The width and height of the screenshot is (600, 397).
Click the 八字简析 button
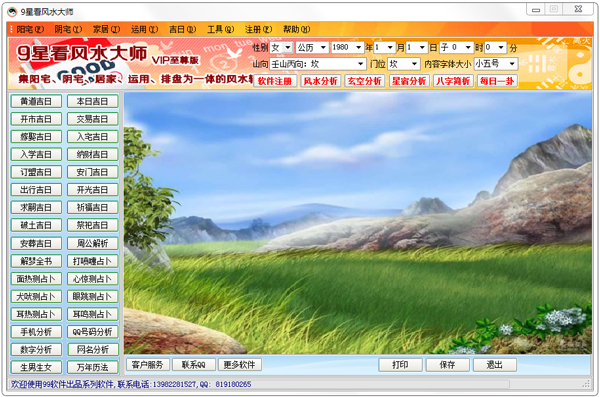[x=453, y=81]
